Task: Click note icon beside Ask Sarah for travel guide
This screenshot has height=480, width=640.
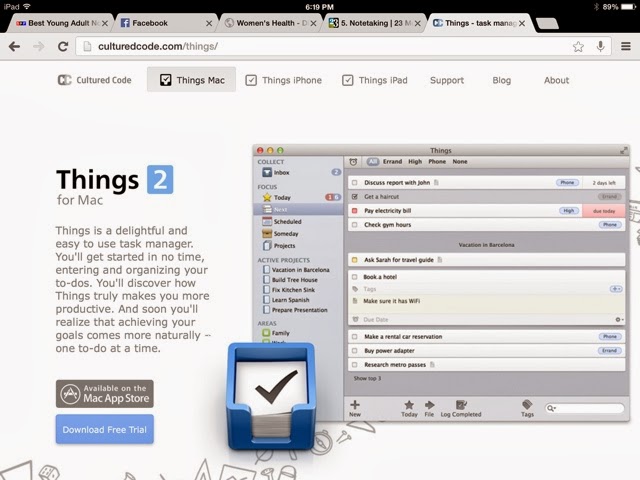Action: tap(440, 260)
